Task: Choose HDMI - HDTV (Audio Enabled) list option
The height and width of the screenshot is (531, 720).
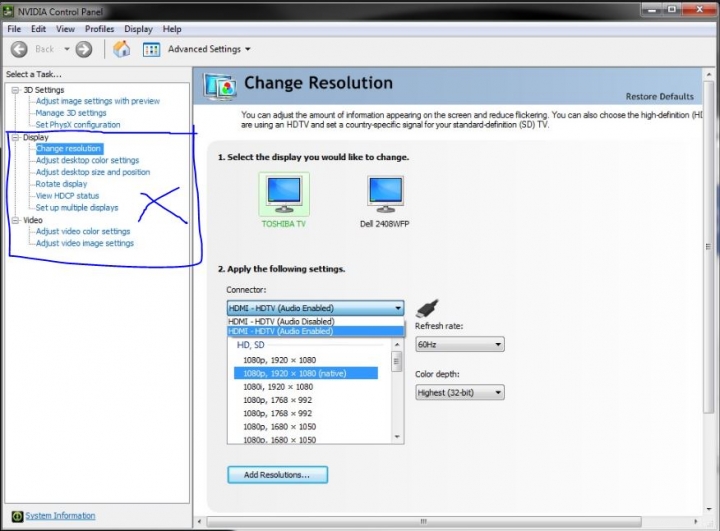Action: [x=315, y=331]
